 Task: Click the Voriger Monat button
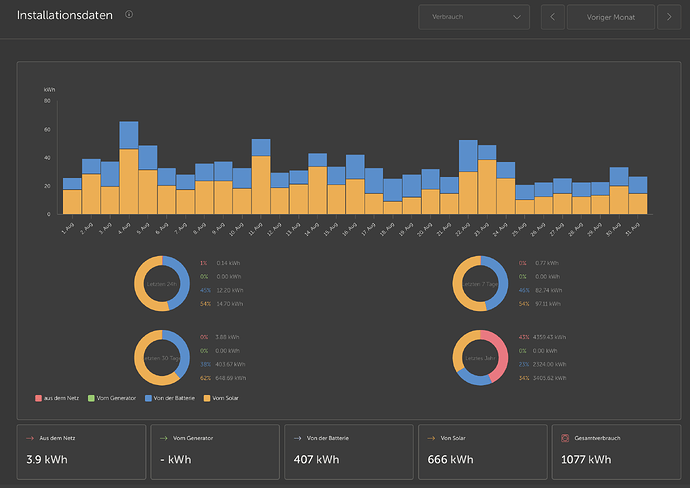click(x=611, y=17)
